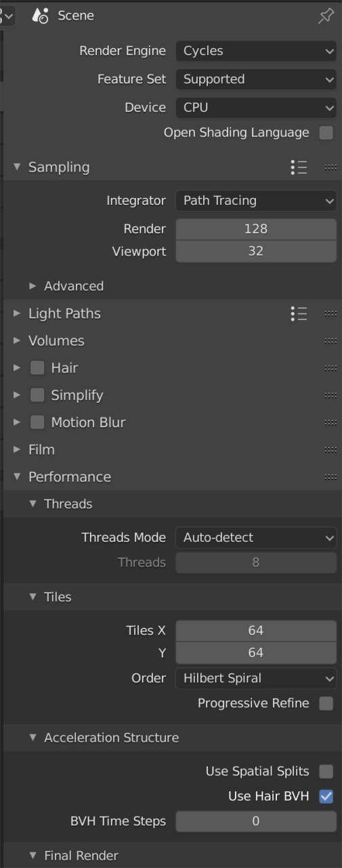342x868 pixels.
Task: Click the Volumes panel drag grip dots
Action: (x=330, y=340)
